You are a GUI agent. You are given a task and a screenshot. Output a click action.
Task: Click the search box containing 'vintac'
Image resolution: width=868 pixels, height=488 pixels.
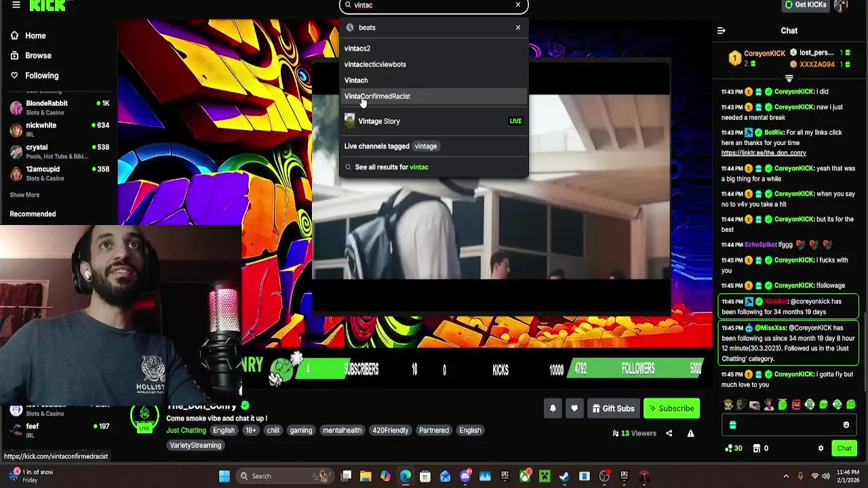(x=434, y=5)
